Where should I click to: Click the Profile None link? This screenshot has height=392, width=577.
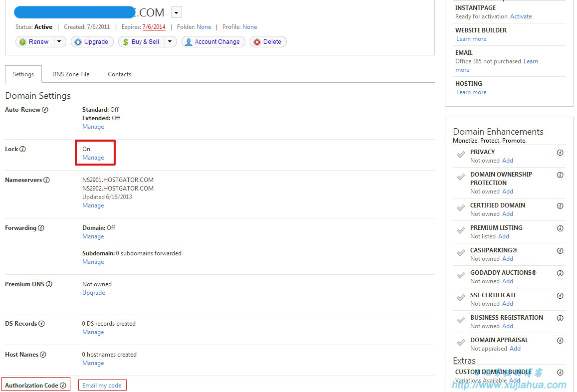point(249,27)
